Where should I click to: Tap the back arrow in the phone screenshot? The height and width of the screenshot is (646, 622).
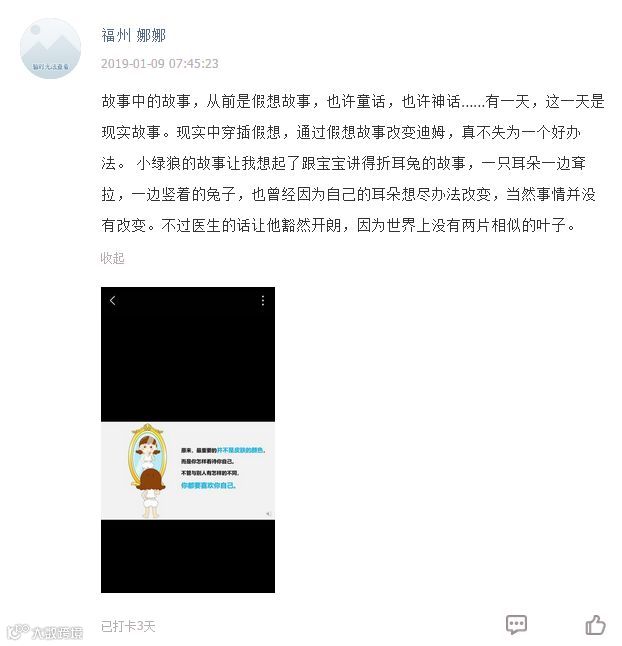[113, 300]
